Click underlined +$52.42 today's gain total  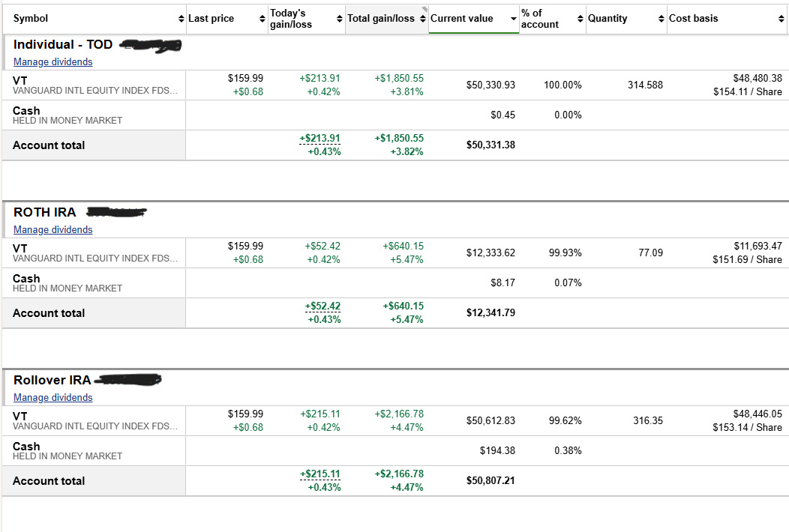tap(322, 306)
